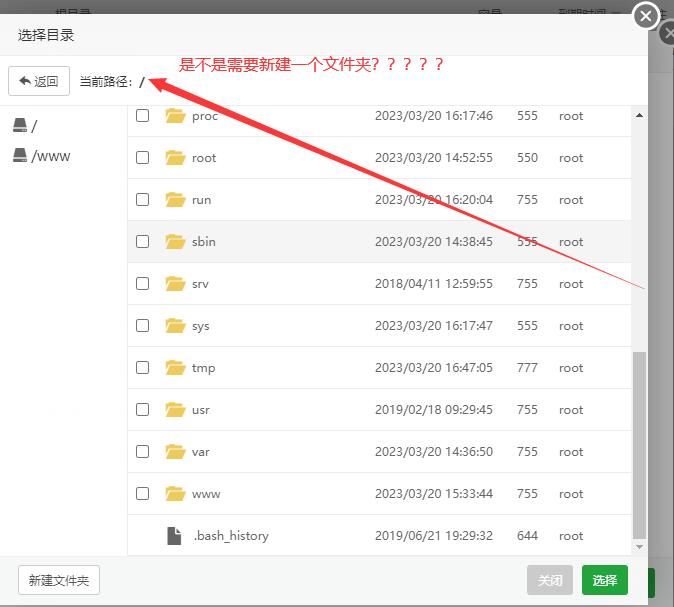674x607 pixels.
Task: Tick the run folder checkbox
Action: 142,200
